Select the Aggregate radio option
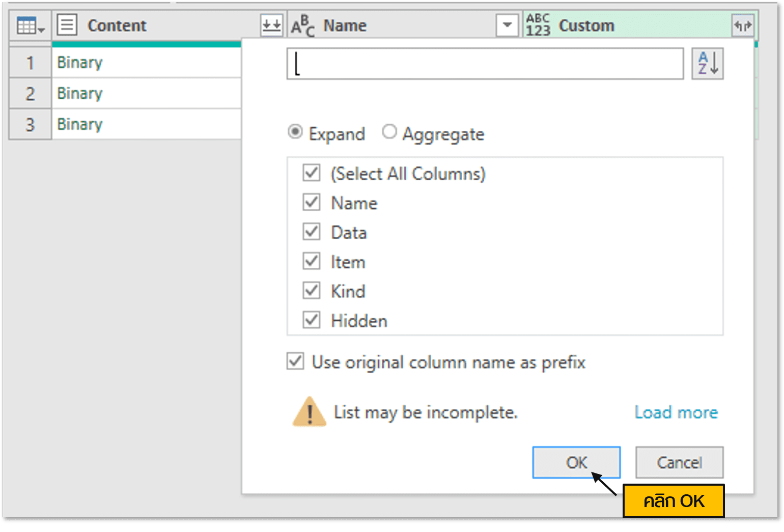The width and height of the screenshot is (784, 532). click(x=389, y=132)
